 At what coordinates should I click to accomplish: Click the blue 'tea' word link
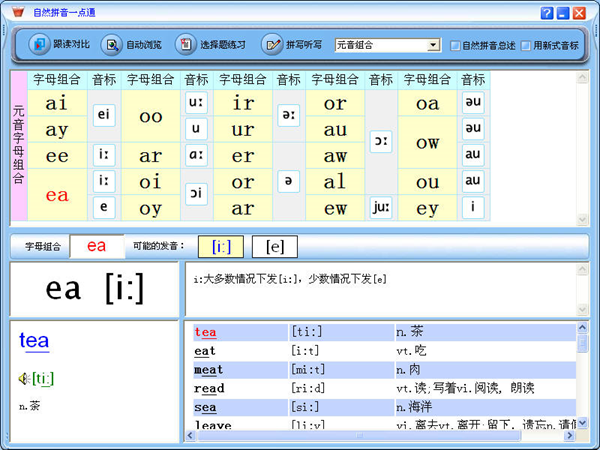pyautogui.click(x=34, y=341)
